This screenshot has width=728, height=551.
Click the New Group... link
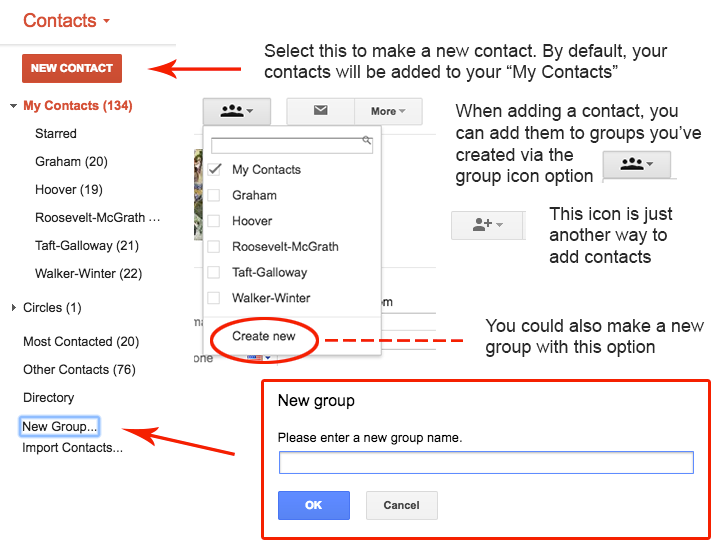tap(59, 427)
